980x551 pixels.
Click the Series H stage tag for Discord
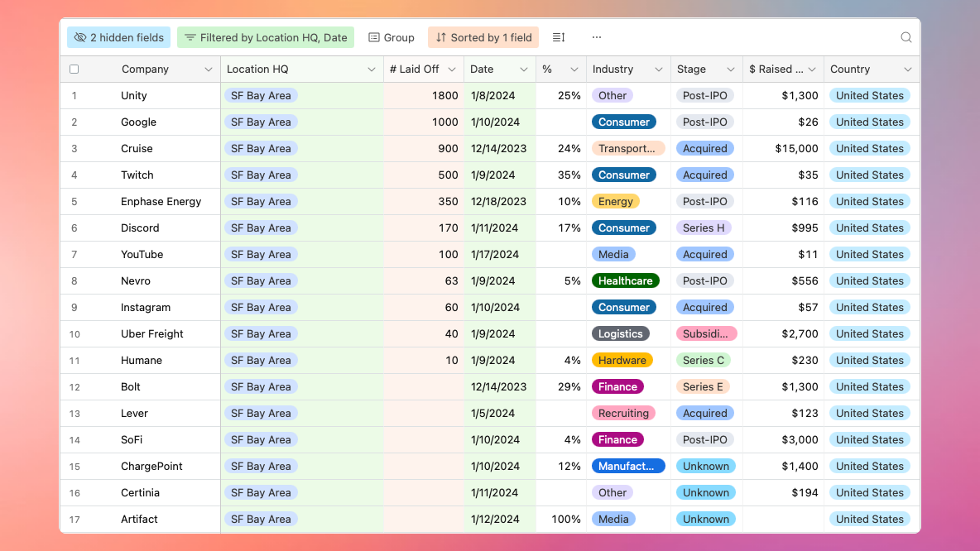point(704,228)
